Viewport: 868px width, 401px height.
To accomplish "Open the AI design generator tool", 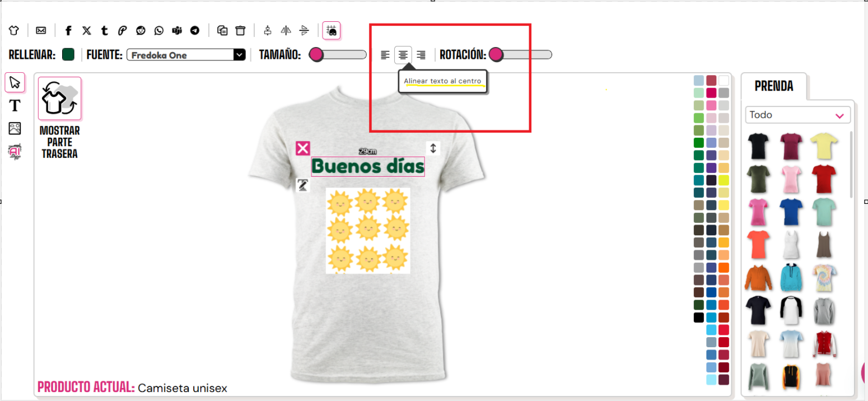I will (15, 151).
